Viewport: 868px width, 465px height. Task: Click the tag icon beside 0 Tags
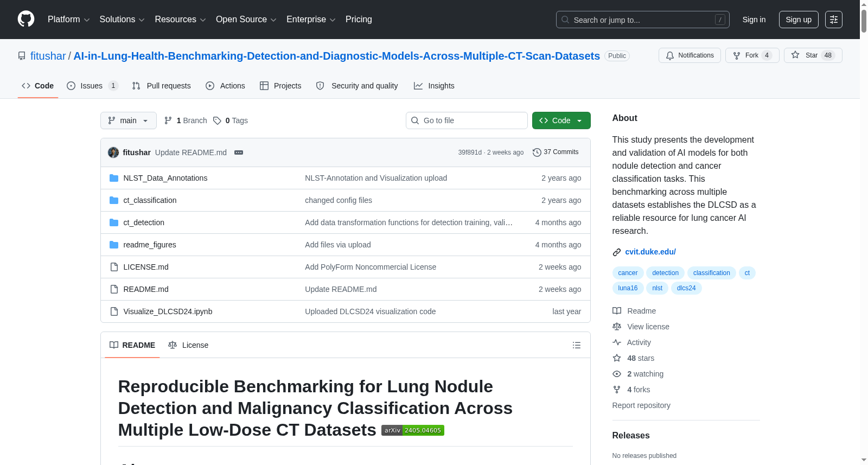coord(217,120)
